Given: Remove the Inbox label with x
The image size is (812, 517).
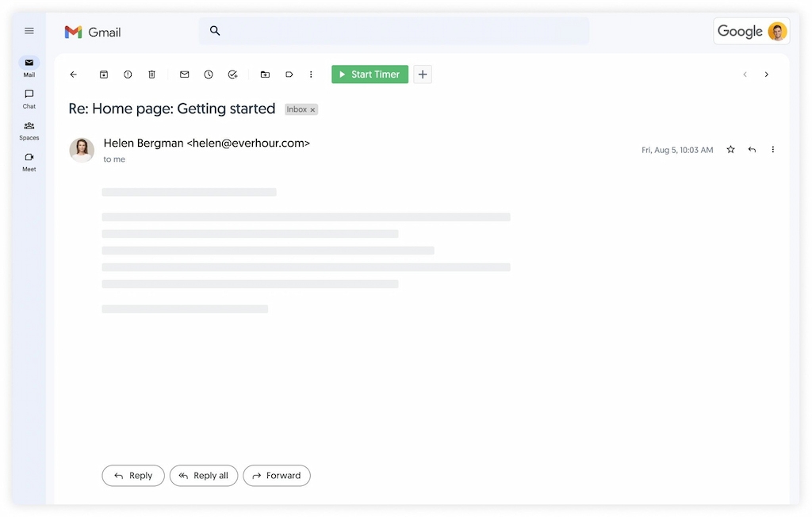Looking at the screenshot, I should pyautogui.click(x=312, y=110).
